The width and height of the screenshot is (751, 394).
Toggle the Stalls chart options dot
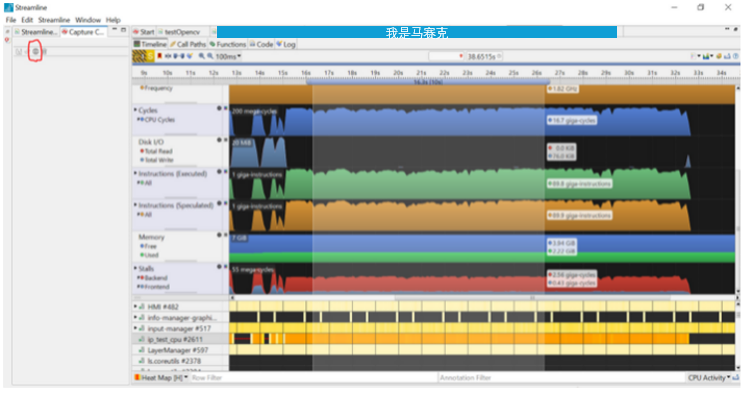click(x=219, y=267)
